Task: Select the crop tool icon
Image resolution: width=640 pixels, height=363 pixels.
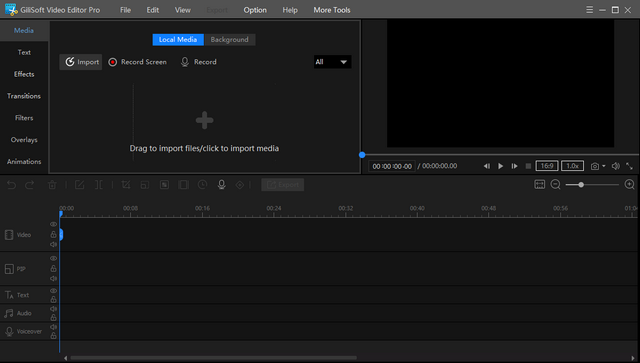Action: click(126, 185)
